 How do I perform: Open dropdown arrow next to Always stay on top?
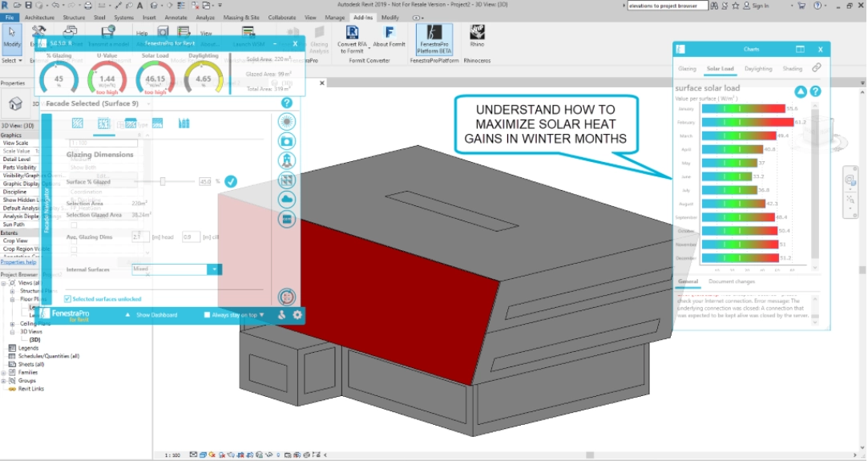tap(262, 315)
